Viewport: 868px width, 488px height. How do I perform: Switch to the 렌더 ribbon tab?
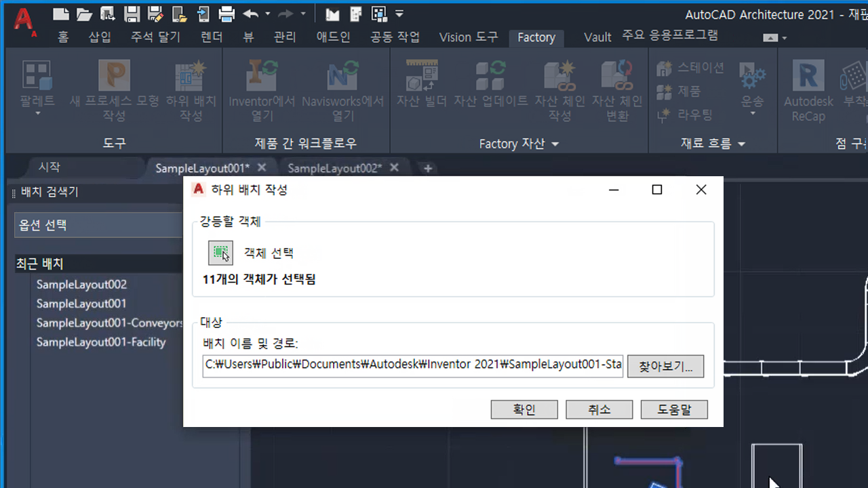pyautogui.click(x=212, y=37)
